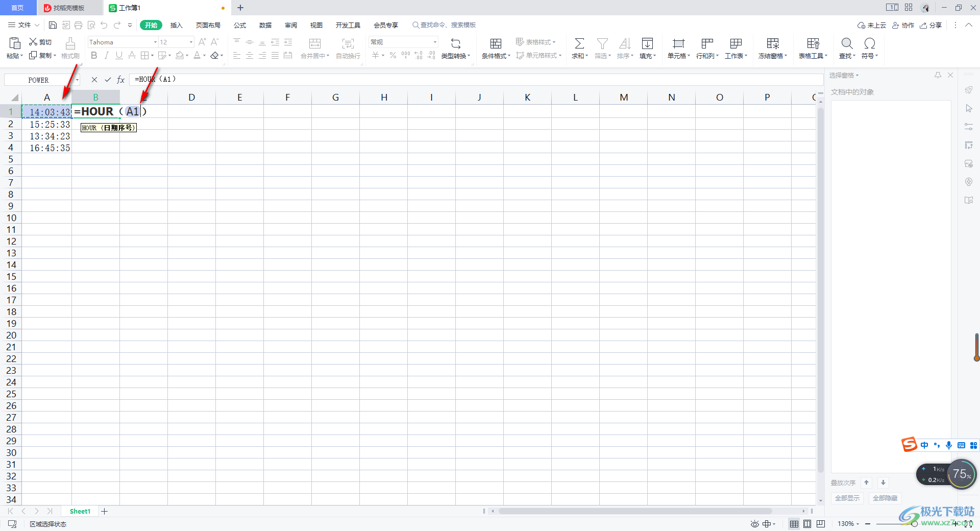The width and height of the screenshot is (980, 531).
Task: Click 全部隐藏 (Hide All) button
Action: point(885,498)
